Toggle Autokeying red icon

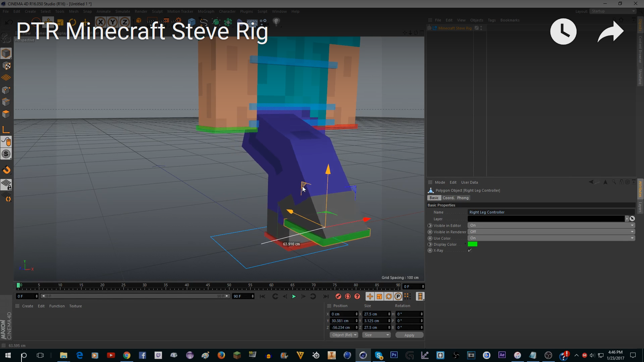[x=348, y=296]
